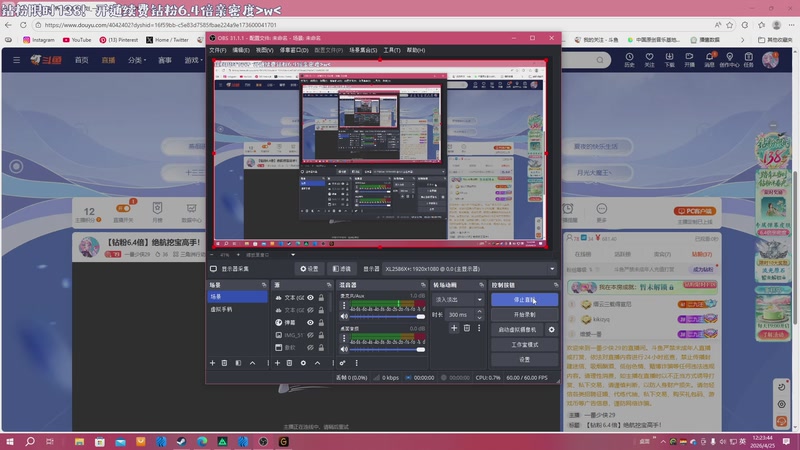
Task: Open source properties gear in sources panel
Action: click(x=303, y=363)
